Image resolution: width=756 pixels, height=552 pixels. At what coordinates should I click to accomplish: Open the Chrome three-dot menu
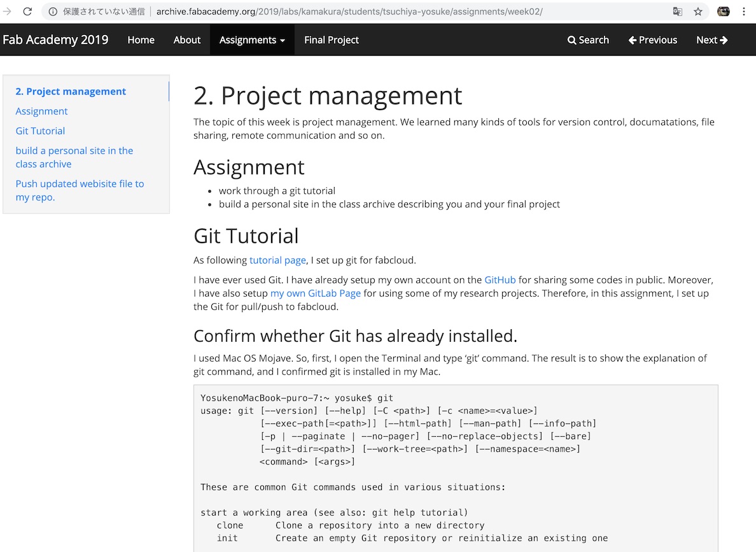tap(744, 11)
